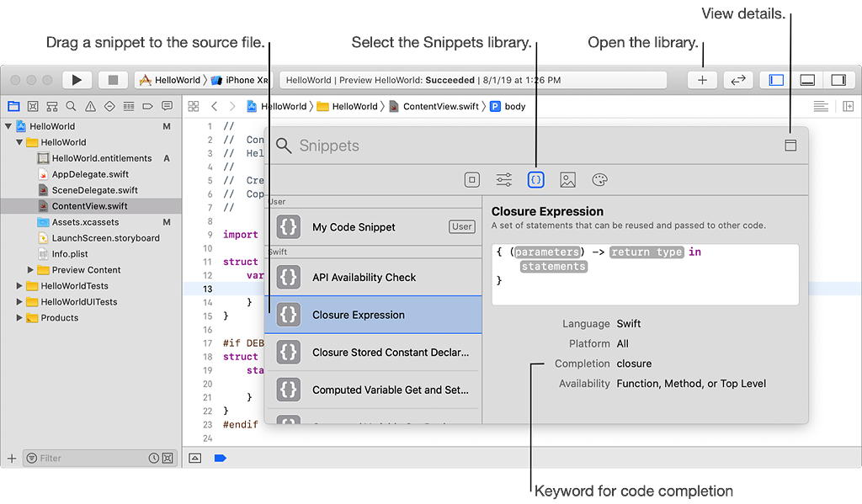Show the Find navigator

pyautogui.click(x=71, y=106)
